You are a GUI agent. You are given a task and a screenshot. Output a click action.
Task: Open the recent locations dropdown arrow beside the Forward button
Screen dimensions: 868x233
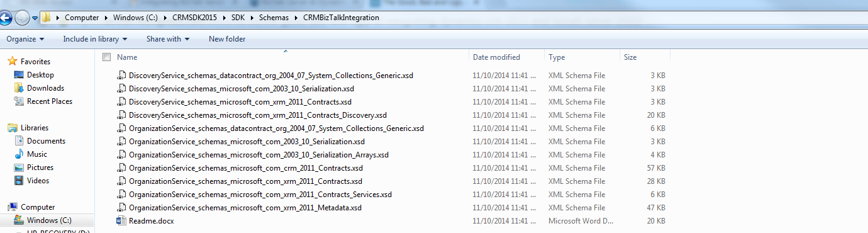click(35, 18)
